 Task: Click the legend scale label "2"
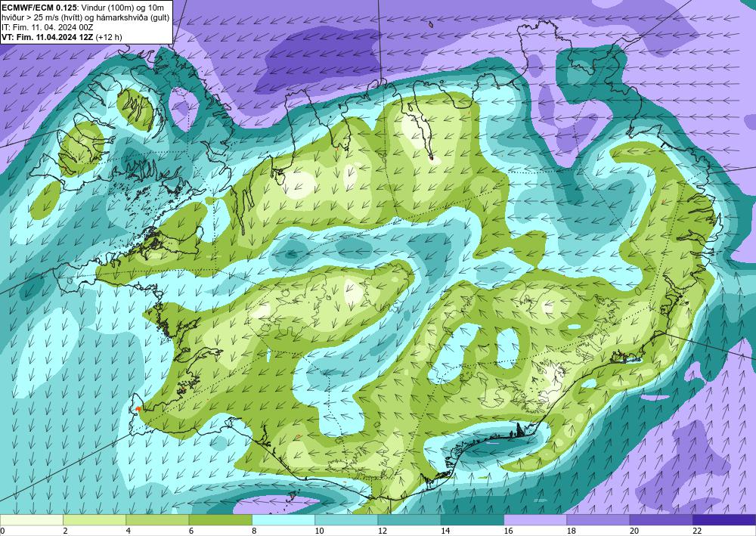tap(65, 531)
